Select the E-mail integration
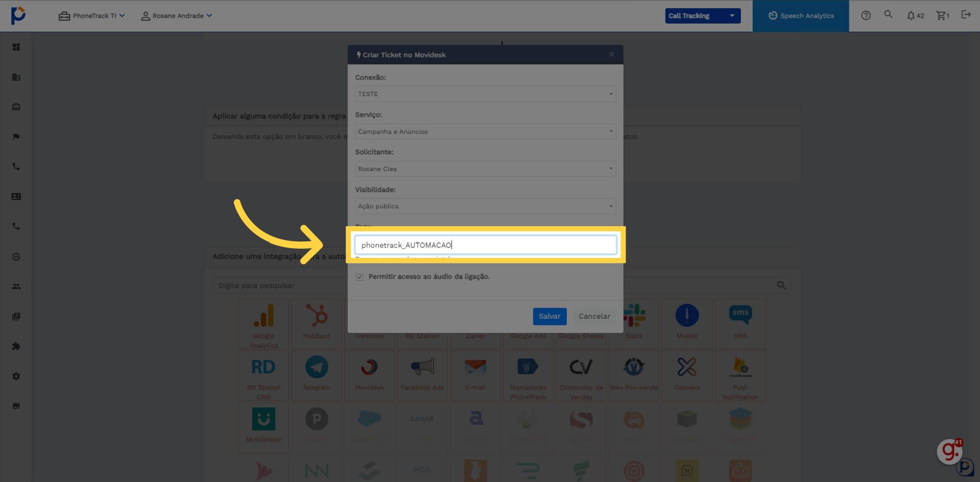The width and height of the screenshot is (980, 482). (x=475, y=376)
